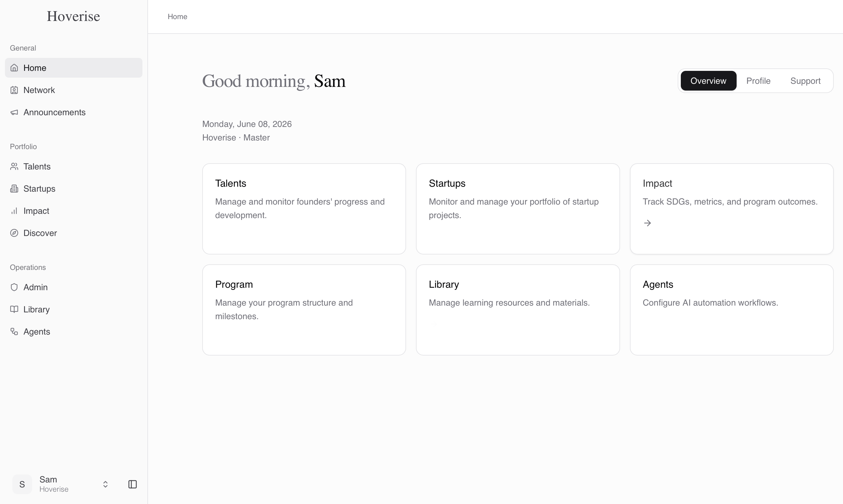Switch to the Support tab
Viewport: 843px width, 504px height.
tap(805, 81)
